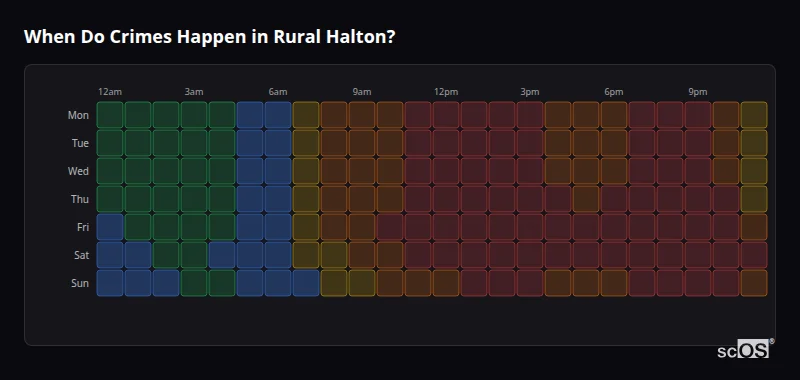Click the Monday 3am green cell

pyautogui.click(x=194, y=115)
